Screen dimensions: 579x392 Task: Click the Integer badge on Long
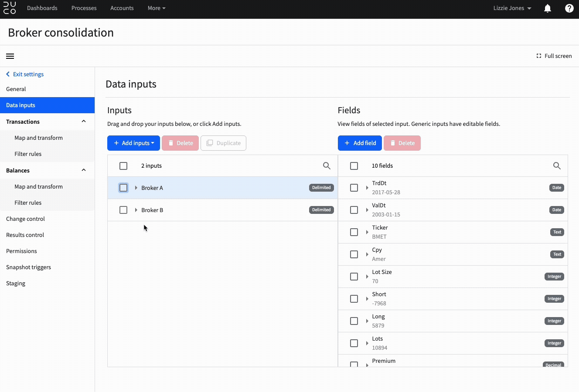pyautogui.click(x=554, y=321)
